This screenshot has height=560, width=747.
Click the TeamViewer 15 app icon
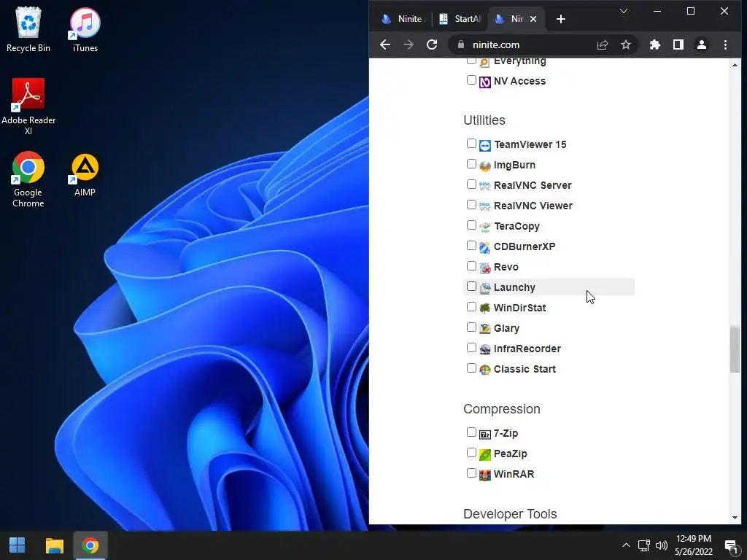coord(484,145)
